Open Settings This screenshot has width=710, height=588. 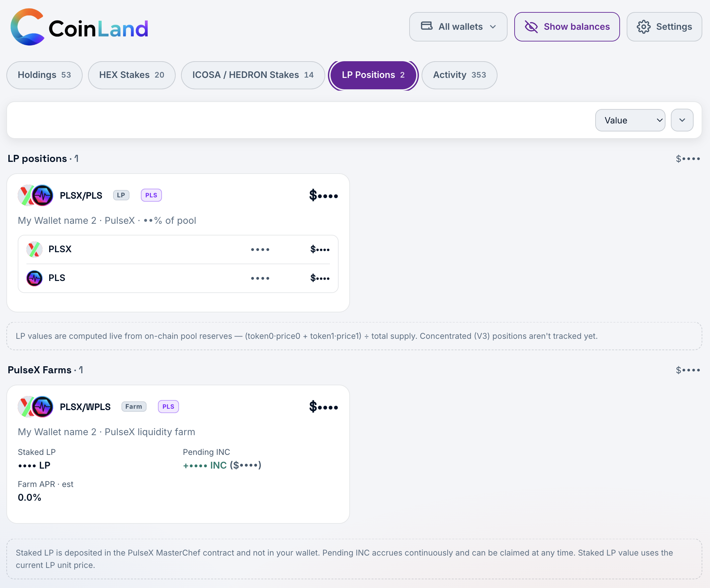[664, 27]
